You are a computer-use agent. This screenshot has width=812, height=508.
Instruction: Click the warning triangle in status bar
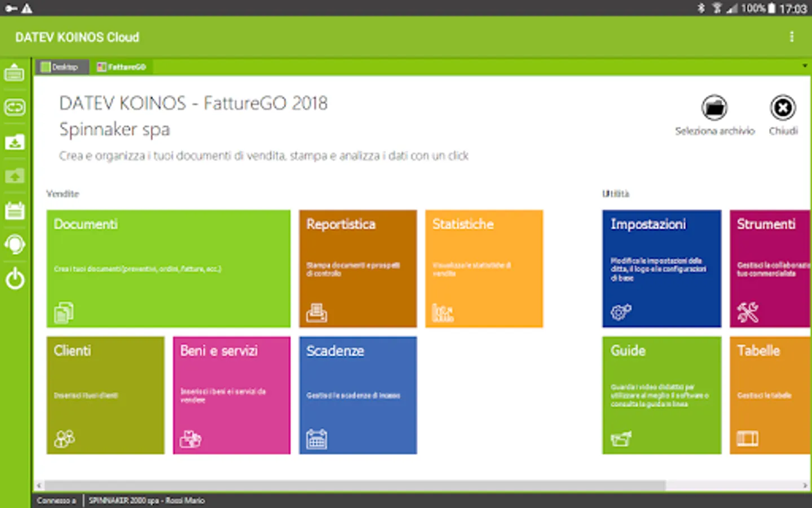pyautogui.click(x=27, y=8)
